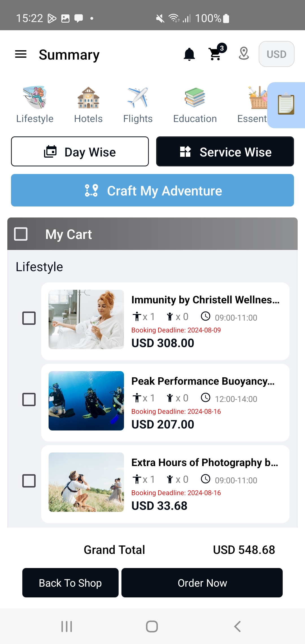
Task: Open the scuba diving item thumbnail
Action: pyautogui.click(x=86, y=401)
